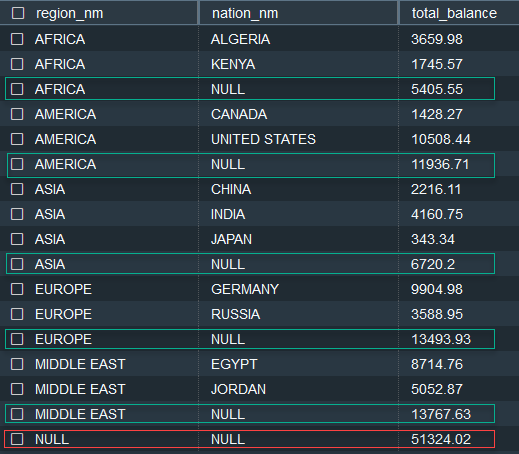Check the ASIA JAPAN row checkbox
The width and height of the screenshot is (519, 454).
17,239
